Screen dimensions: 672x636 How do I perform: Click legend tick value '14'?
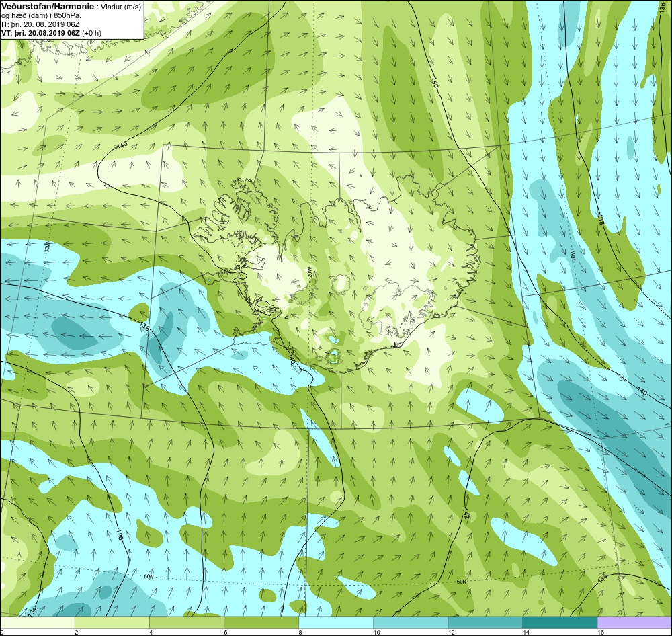[526, 632]
